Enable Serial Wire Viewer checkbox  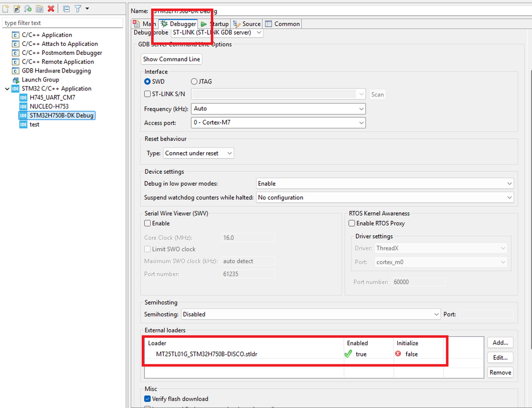148,223
